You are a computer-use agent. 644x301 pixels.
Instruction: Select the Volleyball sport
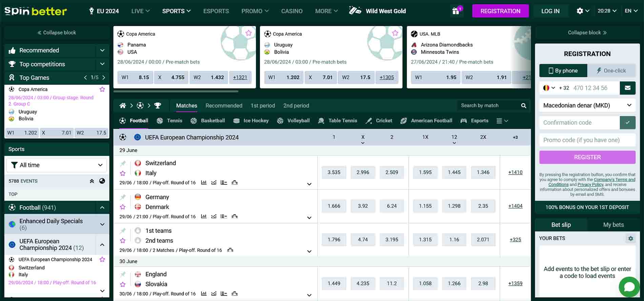293,121
